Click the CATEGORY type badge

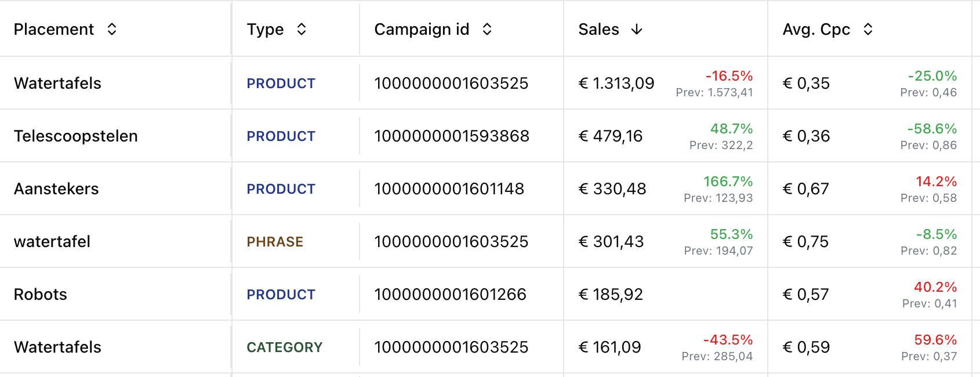(284, 347)
